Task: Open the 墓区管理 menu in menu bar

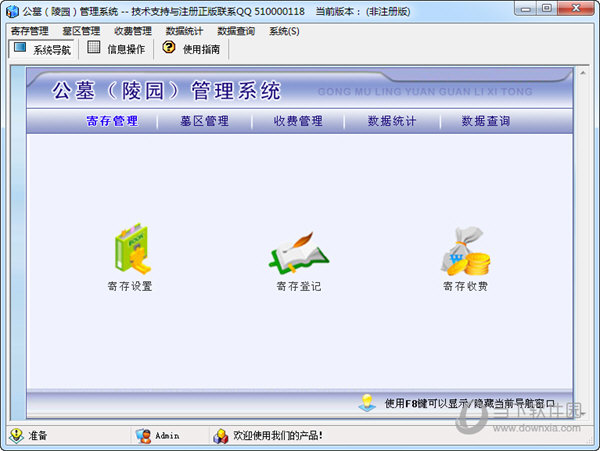Action: (81, 31)
